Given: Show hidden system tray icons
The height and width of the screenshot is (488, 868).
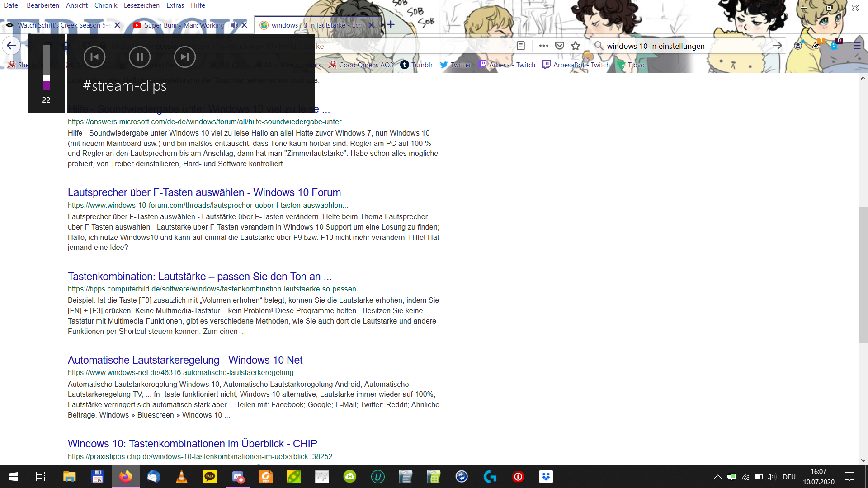Looking at the screenshot, I should (717, 477).
